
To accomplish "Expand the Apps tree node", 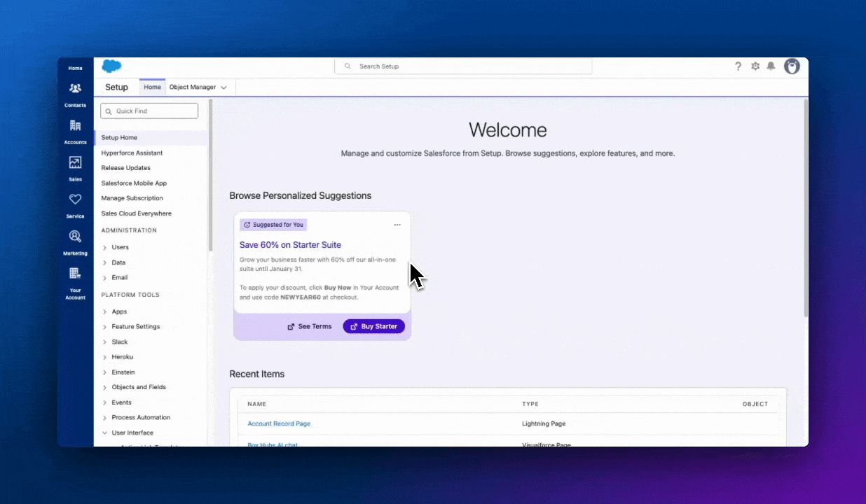I will point(104,312).
